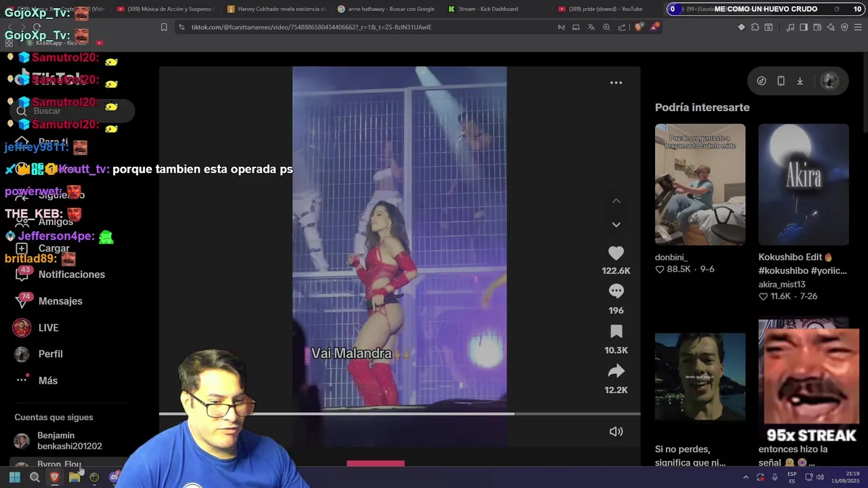Switch to the Harvey Colchado browser tab
Viewport: 868px width, 488px height.
[276, 9]
